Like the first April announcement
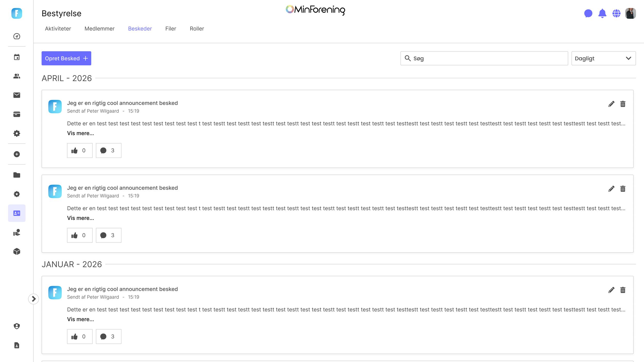 [x=80, y=151]
